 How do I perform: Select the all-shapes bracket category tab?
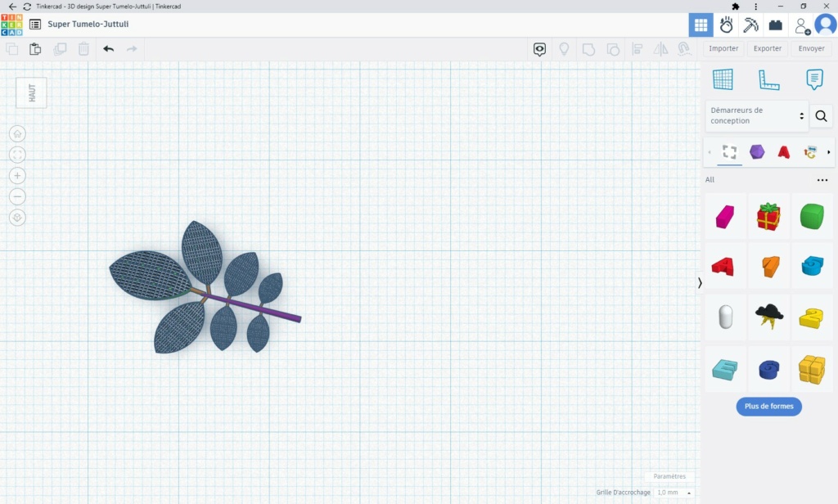click(x=729, y=152)
